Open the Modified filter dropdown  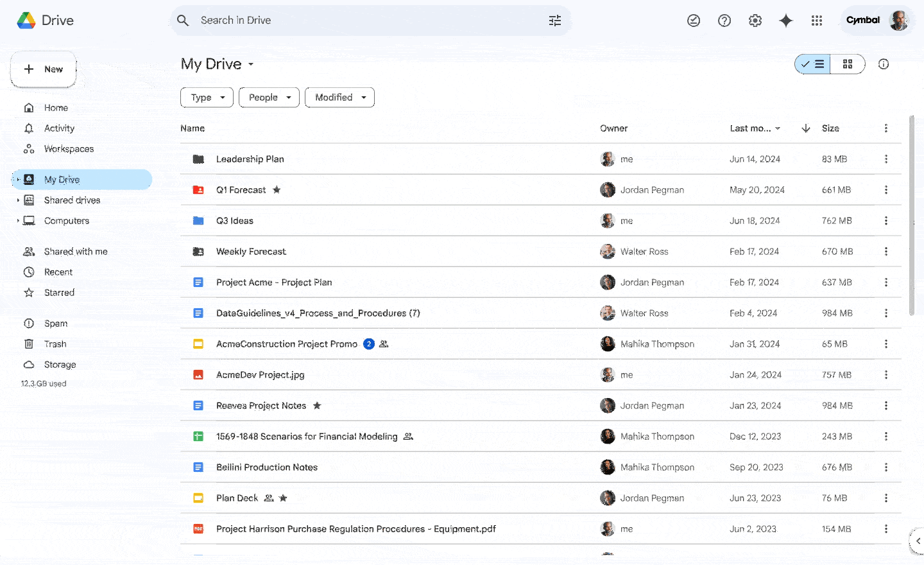339,98
